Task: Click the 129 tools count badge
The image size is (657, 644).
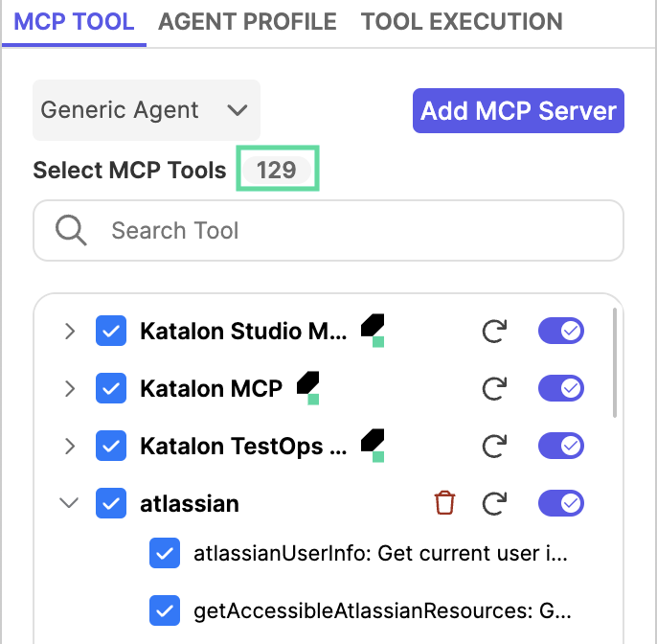Action: (x=277, y=170)
